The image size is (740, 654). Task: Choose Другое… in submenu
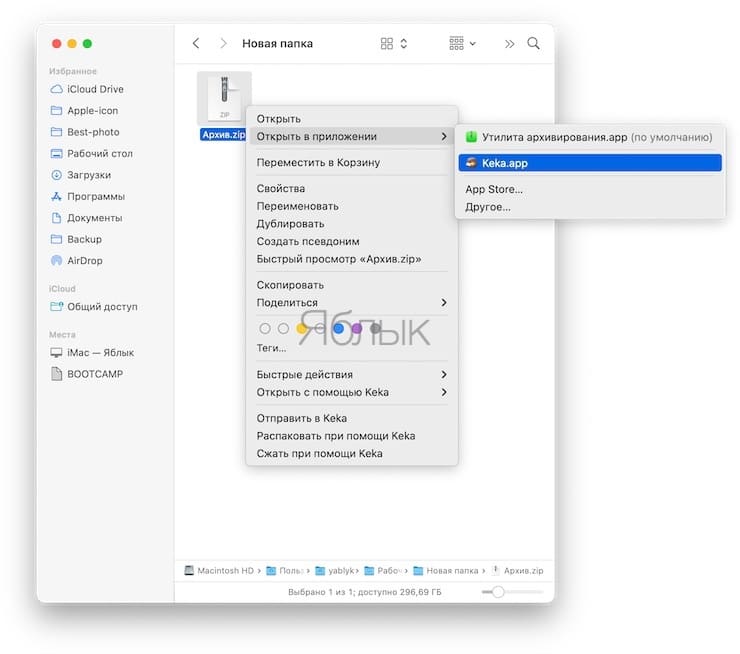589,207
